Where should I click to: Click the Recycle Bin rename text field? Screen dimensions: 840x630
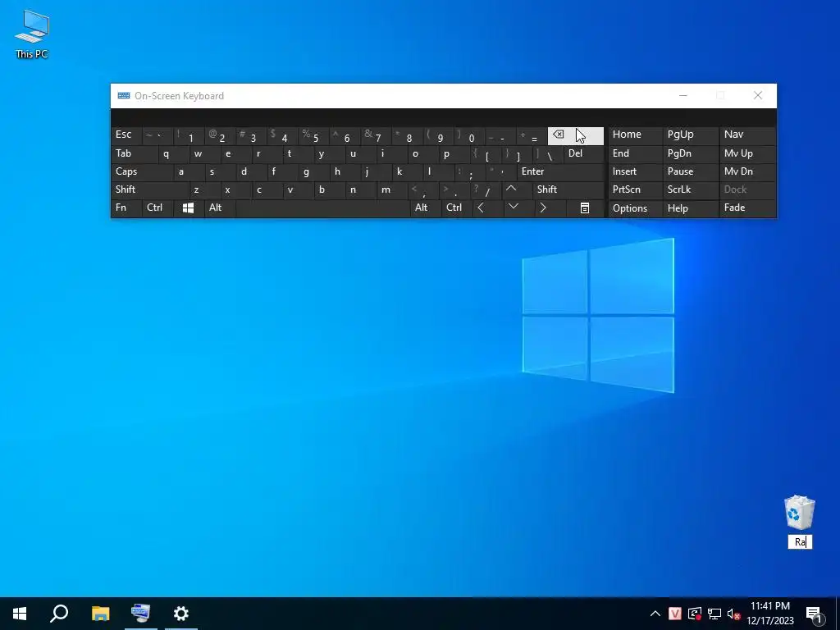[x=800, y=542]
